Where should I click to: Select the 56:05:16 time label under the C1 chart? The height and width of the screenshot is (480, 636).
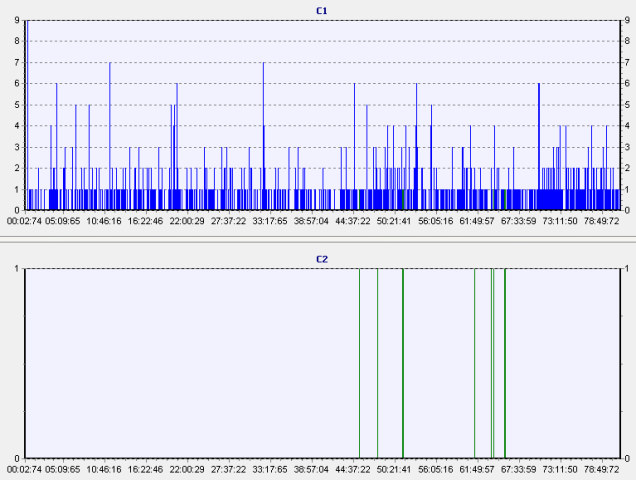pos(436,221)
